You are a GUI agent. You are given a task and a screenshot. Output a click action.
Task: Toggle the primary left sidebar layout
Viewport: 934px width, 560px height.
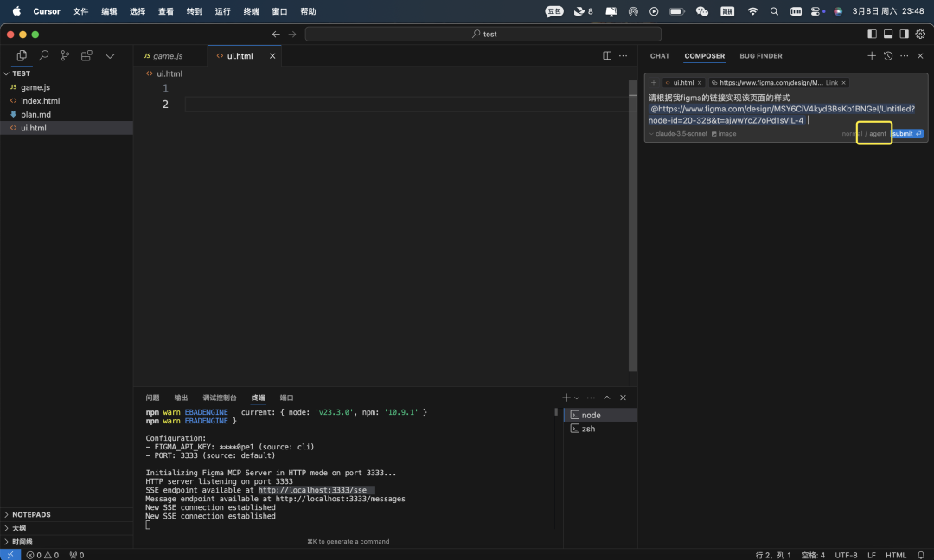point(872,34)
